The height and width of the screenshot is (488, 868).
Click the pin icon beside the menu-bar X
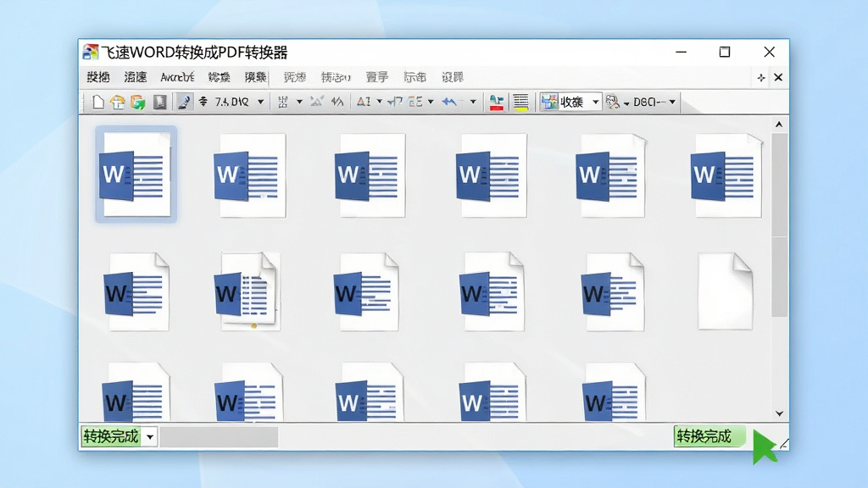coord(761,78)
